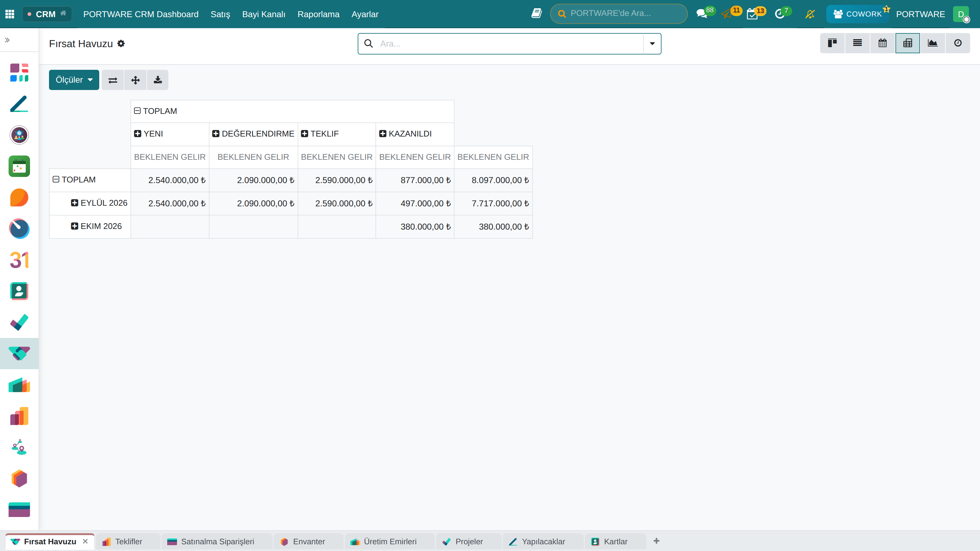Switch to Graph view

pyautogui.click(x=933, y=43)
